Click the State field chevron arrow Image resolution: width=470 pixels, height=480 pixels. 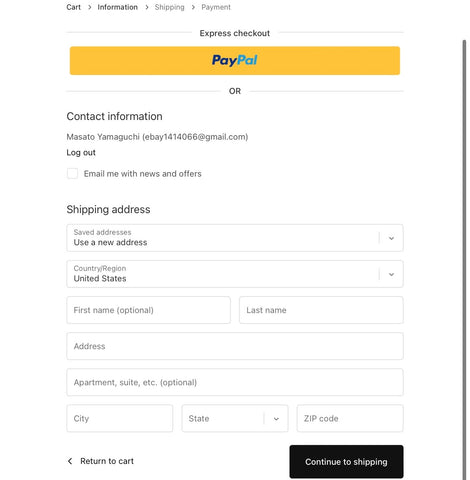coord(276,419)
